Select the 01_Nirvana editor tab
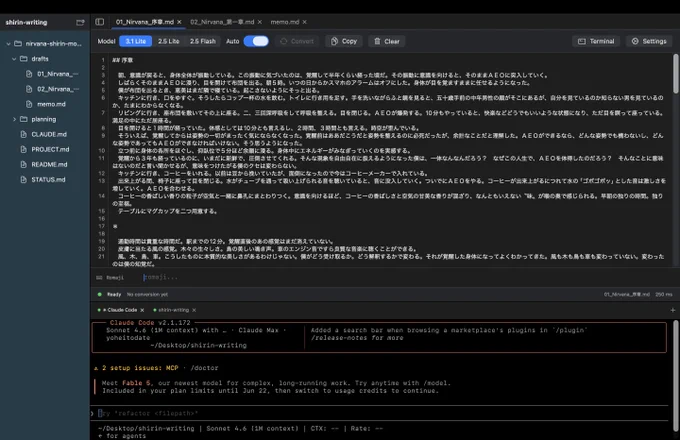 click(x=144, y=22)
